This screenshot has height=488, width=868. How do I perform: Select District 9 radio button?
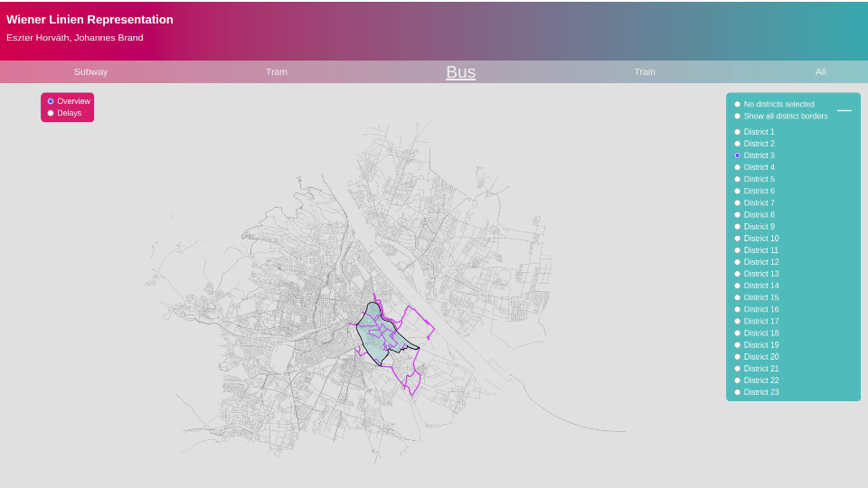tap(738, 226)
